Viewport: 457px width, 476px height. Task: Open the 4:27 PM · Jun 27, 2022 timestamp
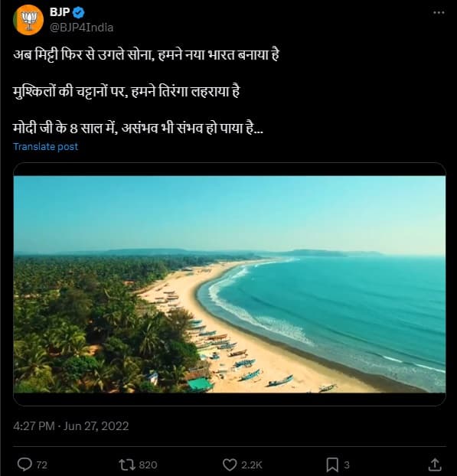70,426
